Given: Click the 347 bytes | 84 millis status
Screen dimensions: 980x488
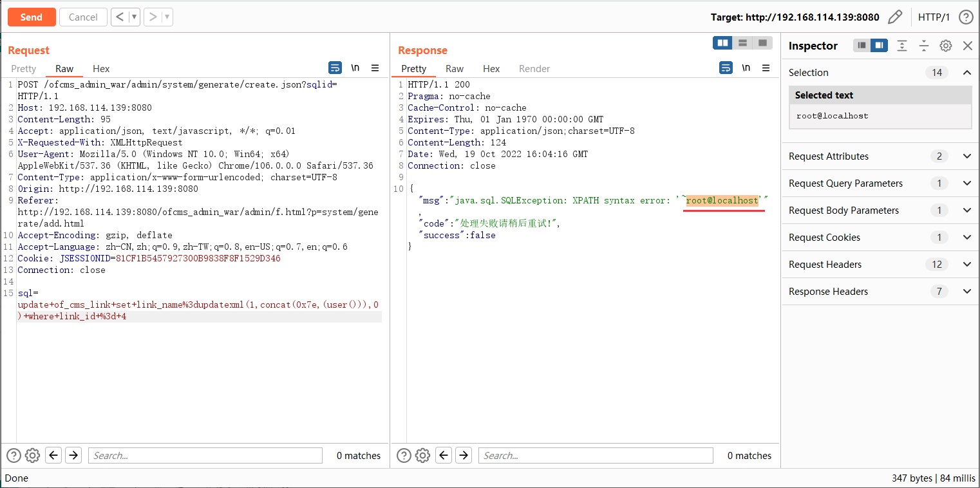Looking at the screenshot, I should tap(932, 478).
